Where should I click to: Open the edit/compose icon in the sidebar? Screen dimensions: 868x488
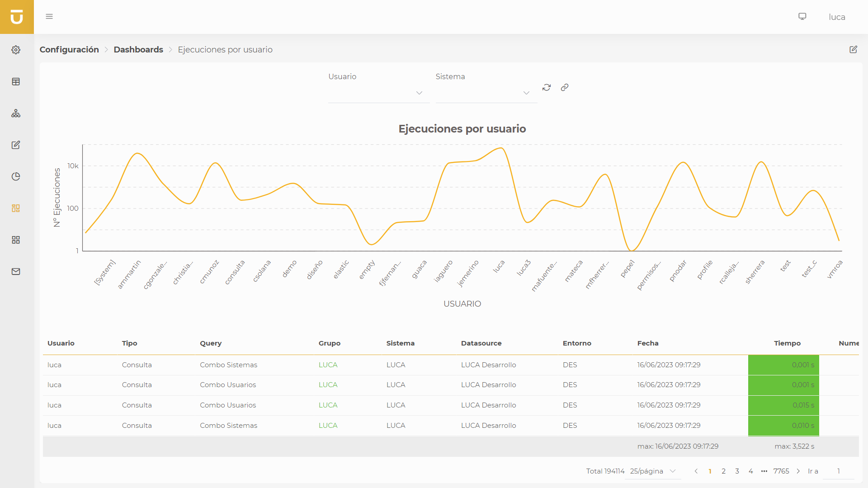tap(16, 145)
